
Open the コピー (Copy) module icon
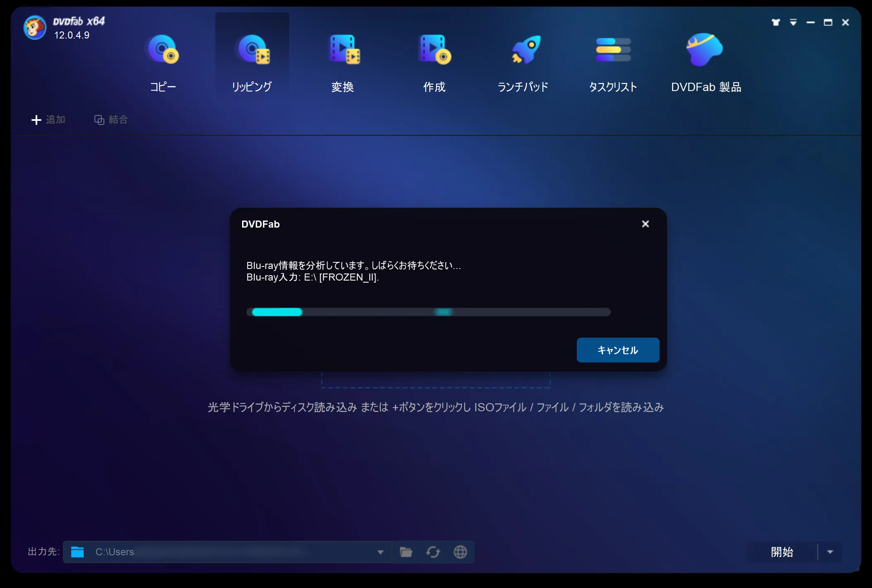[162, 50]
